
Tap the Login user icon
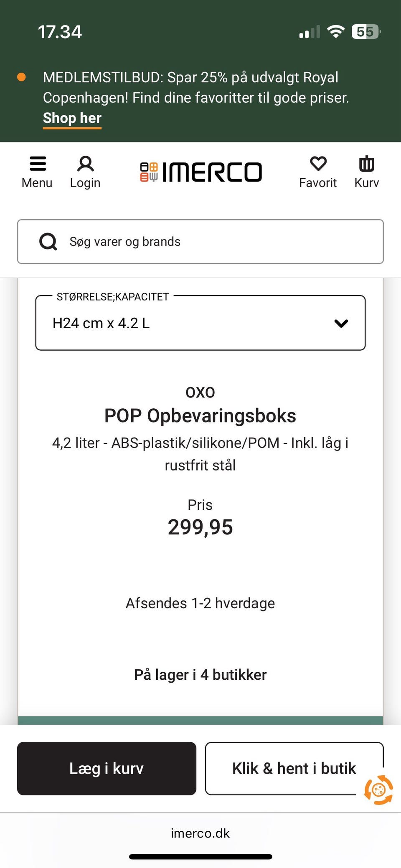point(85,164)
